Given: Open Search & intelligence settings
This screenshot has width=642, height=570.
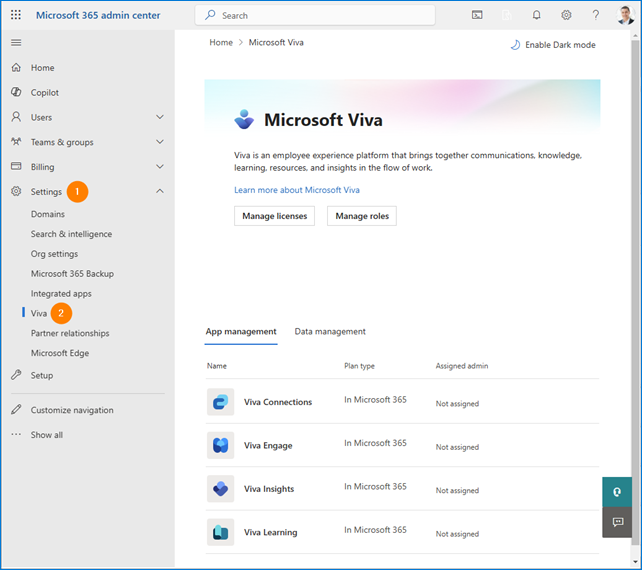Looking at the screenshot, I should 71,234.
